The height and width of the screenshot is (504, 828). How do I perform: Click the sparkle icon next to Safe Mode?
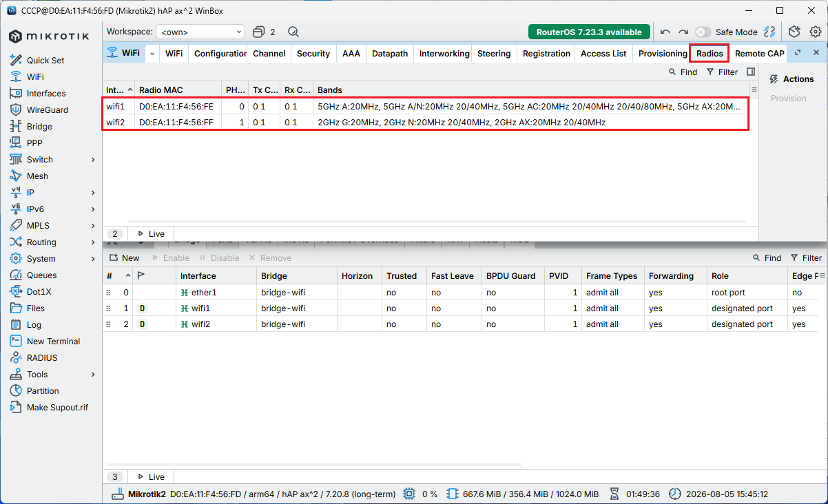769,32
